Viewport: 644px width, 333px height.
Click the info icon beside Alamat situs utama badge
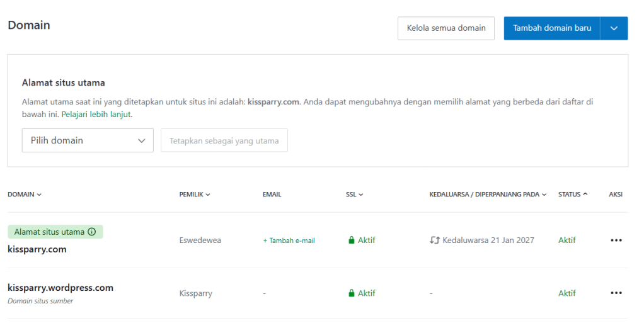[92, 232]
